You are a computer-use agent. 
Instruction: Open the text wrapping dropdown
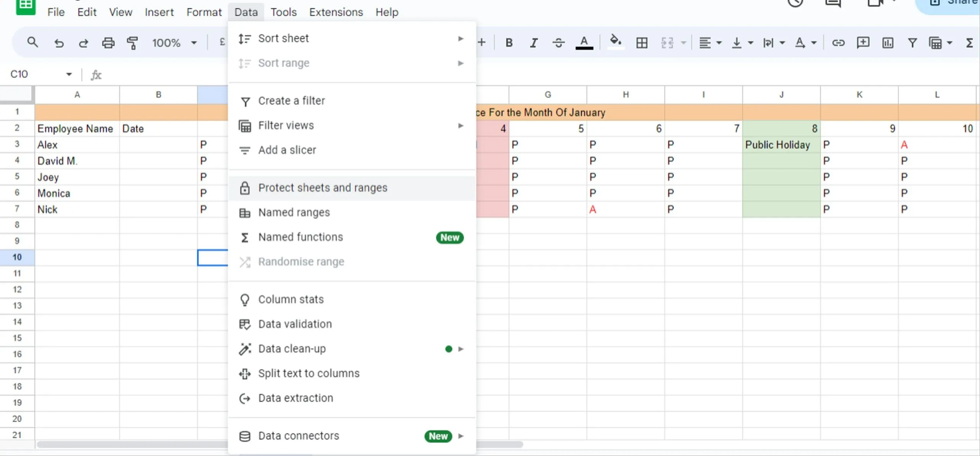pyautogui.click(x=774, y=43)
